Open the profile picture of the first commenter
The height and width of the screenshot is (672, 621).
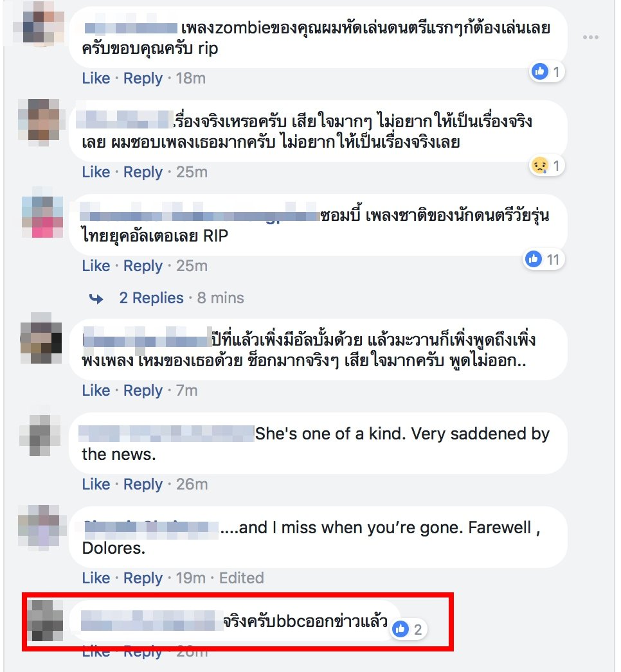click(x=38, y=22)
